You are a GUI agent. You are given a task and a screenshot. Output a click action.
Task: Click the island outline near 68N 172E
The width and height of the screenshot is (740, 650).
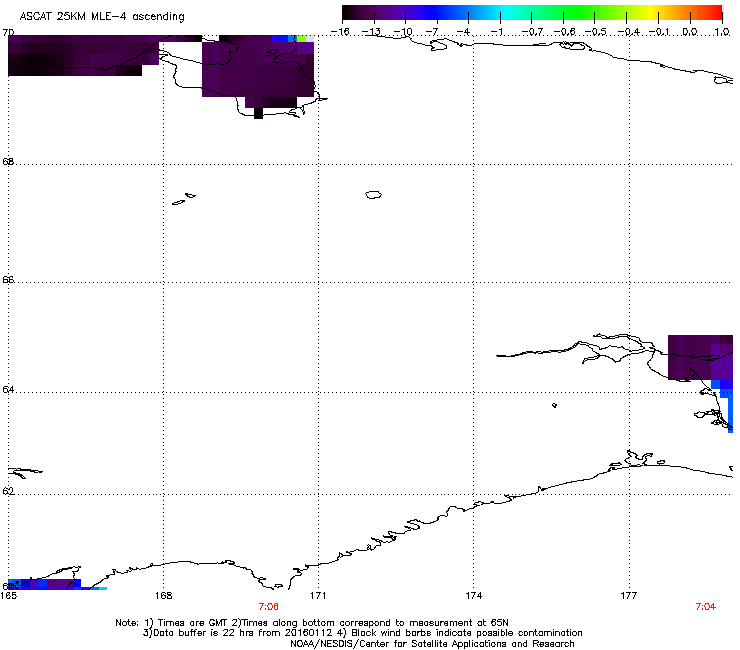pyautogui.click(x=373, y=194)
